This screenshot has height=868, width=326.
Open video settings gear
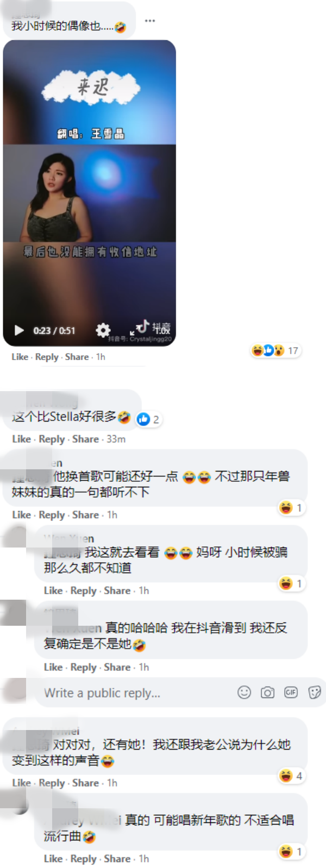(x=103, y=330)
